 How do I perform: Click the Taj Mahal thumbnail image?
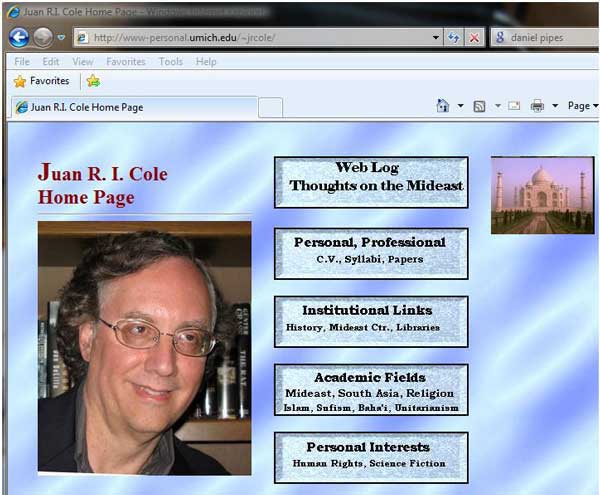click(542, 195)
